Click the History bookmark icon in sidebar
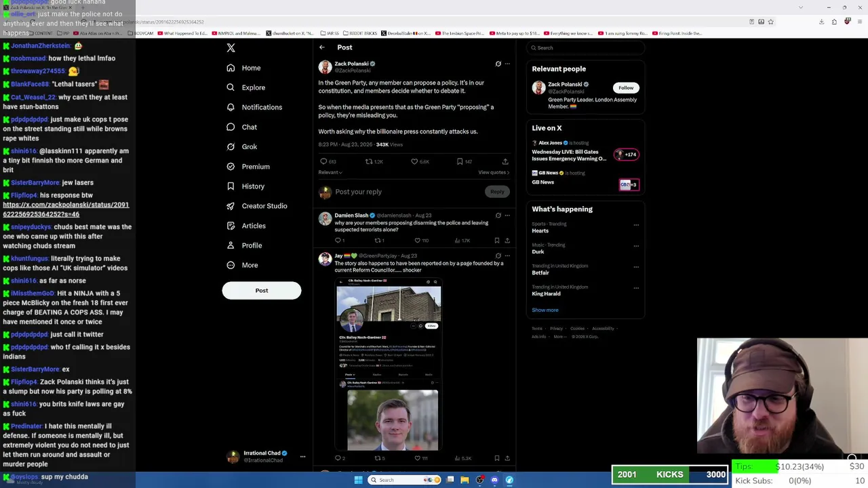Viewport: 868px width, 488px height. (x=231, y=186)
